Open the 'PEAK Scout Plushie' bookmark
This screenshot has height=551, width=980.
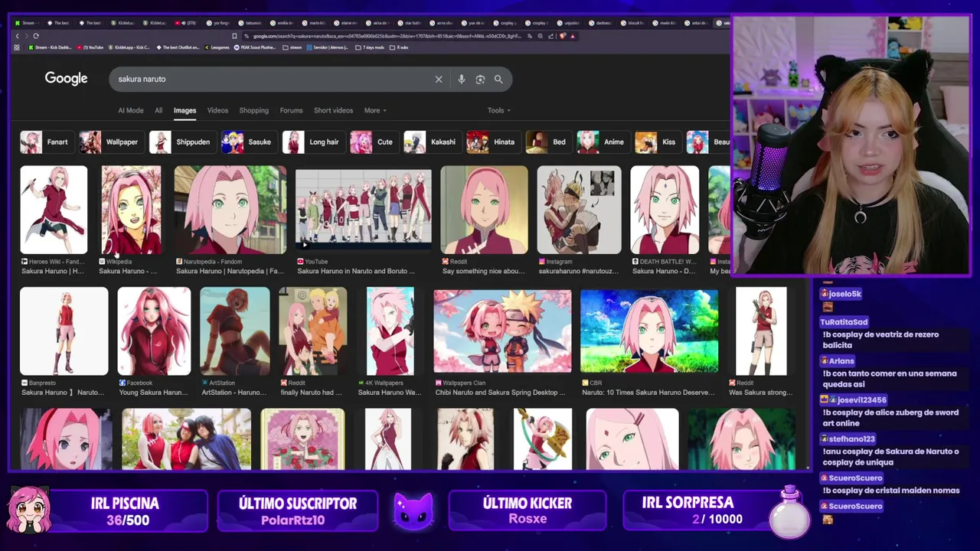[256, 47]
